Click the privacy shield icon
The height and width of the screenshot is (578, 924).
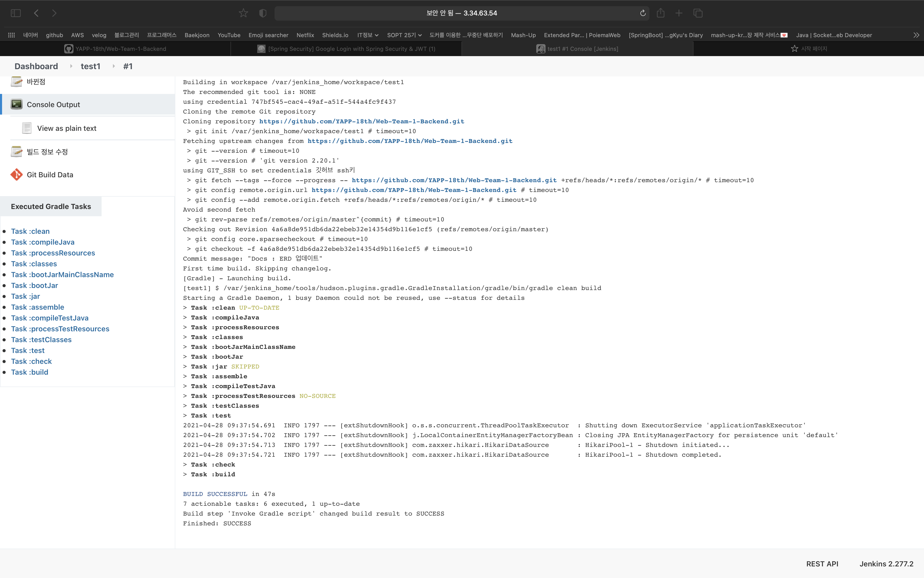pos(263,13)
